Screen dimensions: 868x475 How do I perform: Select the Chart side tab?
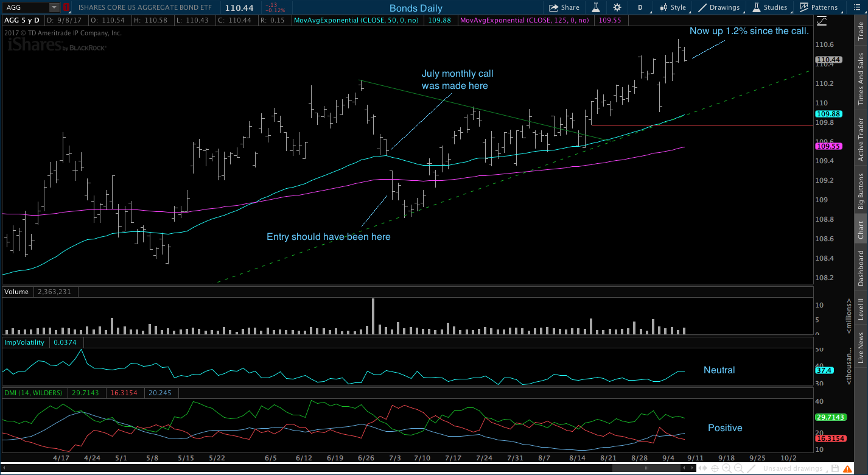tap(861, 230)
